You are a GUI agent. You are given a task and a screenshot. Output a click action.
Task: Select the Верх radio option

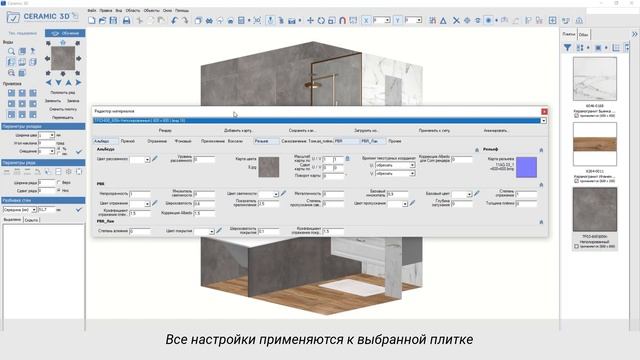pyautogui.click(x=59, y=182)
